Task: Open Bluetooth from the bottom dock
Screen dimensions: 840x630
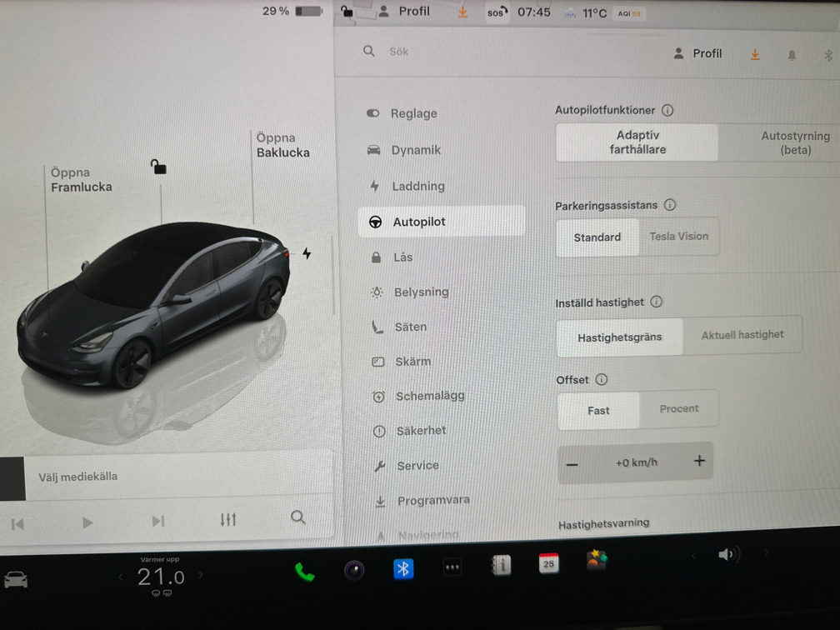Action: pyautogui.click(x=403, y=568)
